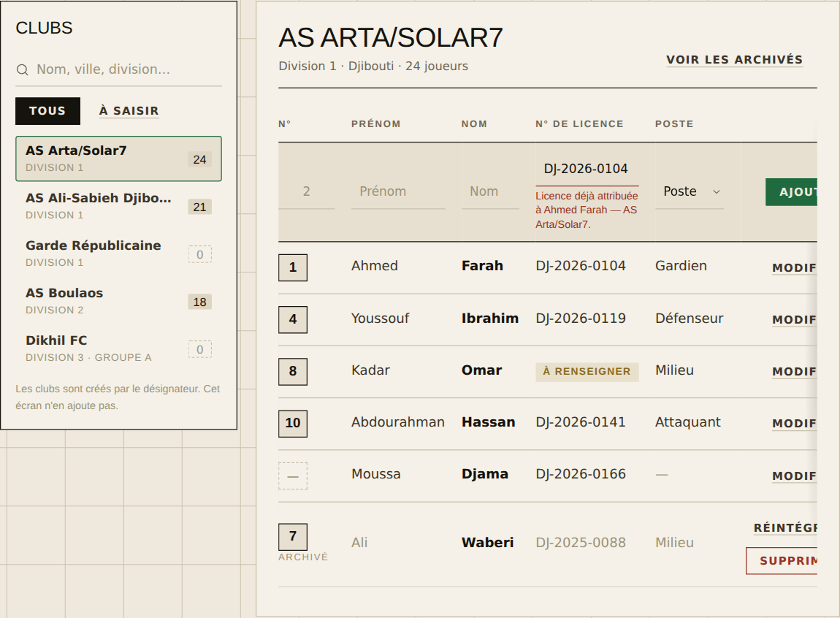Click Modifier for Moussa Djama

click(795, 476)
